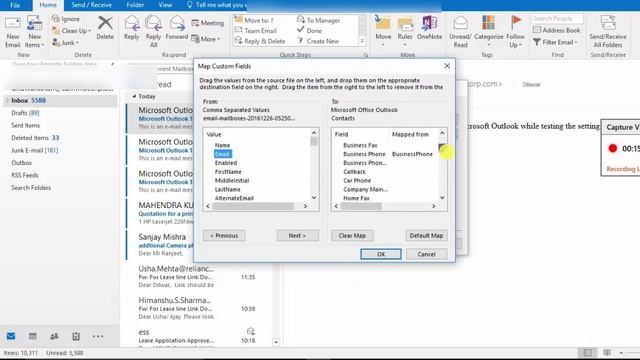Open the Quick Steps dialog launcher
The image size is (640, 360).
click(366, 55)
